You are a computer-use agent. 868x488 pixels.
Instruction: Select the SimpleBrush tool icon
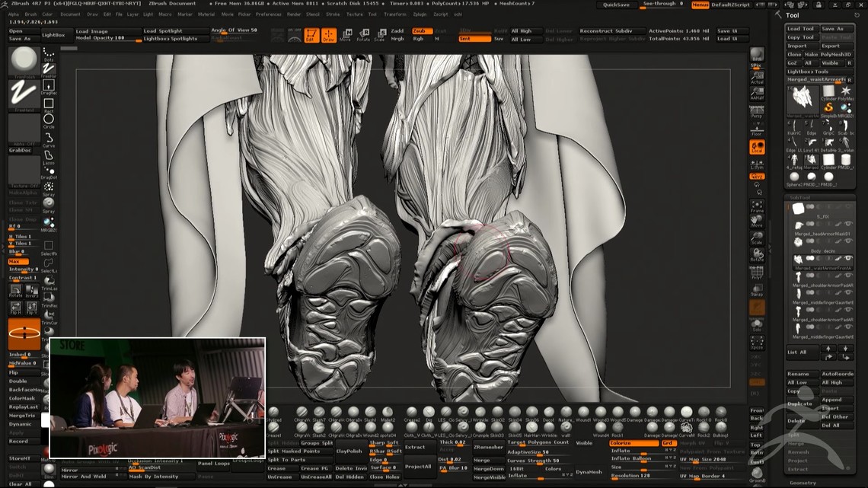828,109
